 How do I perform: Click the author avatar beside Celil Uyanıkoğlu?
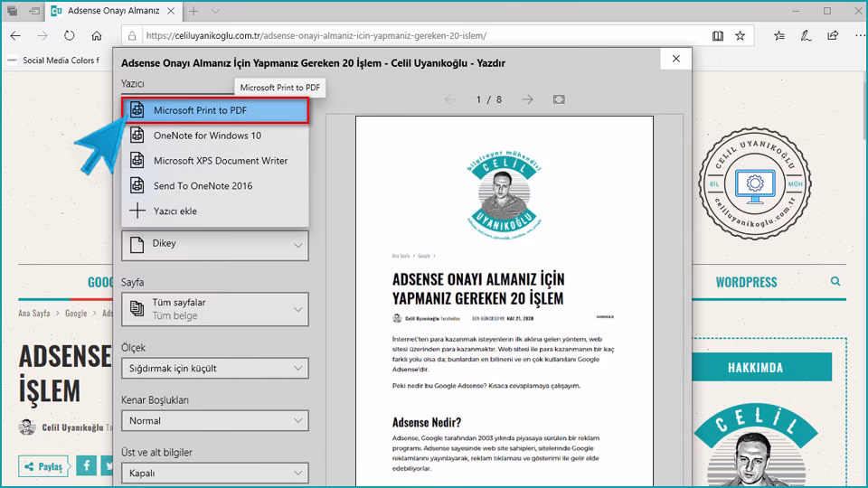pyautogui.click(x=26, y=427)
